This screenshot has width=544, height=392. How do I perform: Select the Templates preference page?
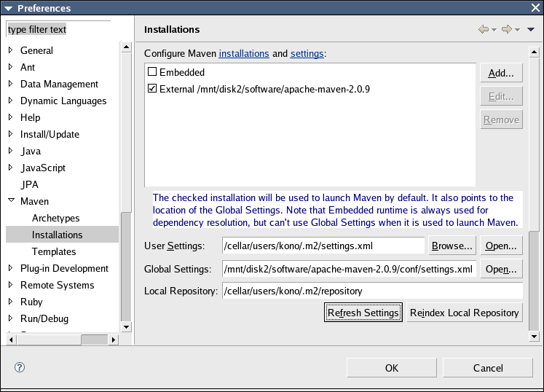pos(54,251)
